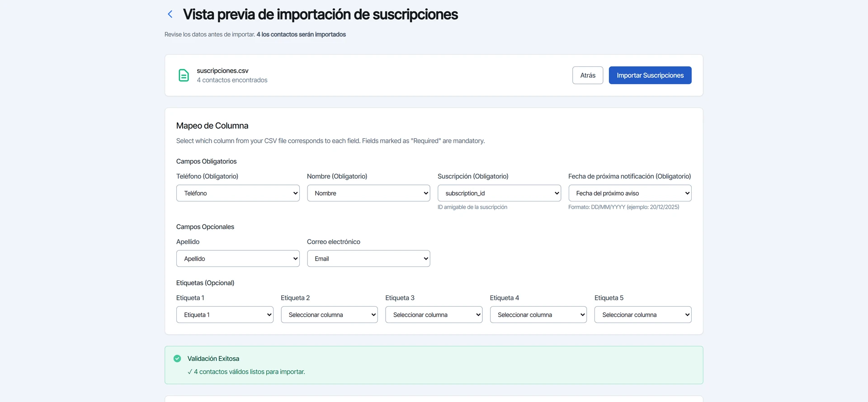This screenshot has width=868, height=402.
Task: Choose a column for Etiqueta 5
Action: click(x=643, y=315)
